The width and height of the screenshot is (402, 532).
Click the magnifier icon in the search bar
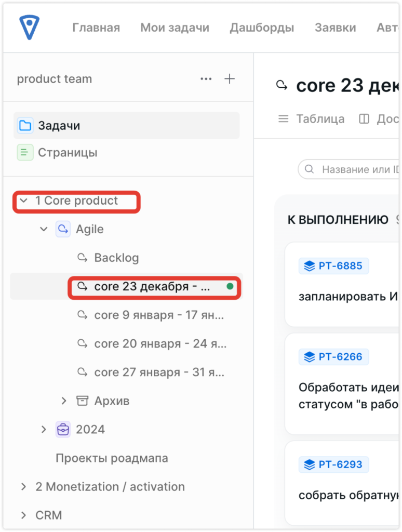[x=310, y=169]
